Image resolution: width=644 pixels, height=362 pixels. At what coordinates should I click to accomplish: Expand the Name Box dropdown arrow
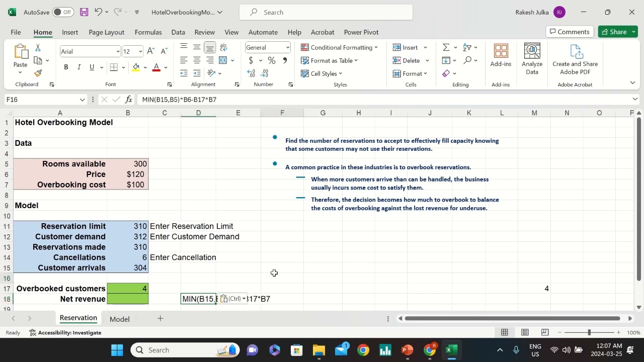tap(83, 100)
